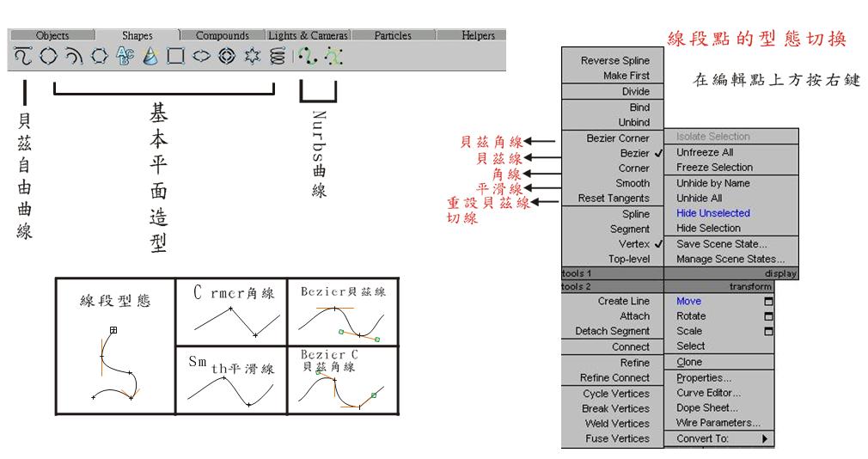Choose Detach Segment entry

point(613,331)
